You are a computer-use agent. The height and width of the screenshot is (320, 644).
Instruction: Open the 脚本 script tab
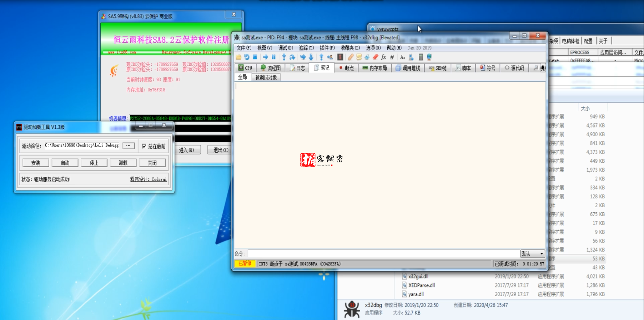pos(463,68)
